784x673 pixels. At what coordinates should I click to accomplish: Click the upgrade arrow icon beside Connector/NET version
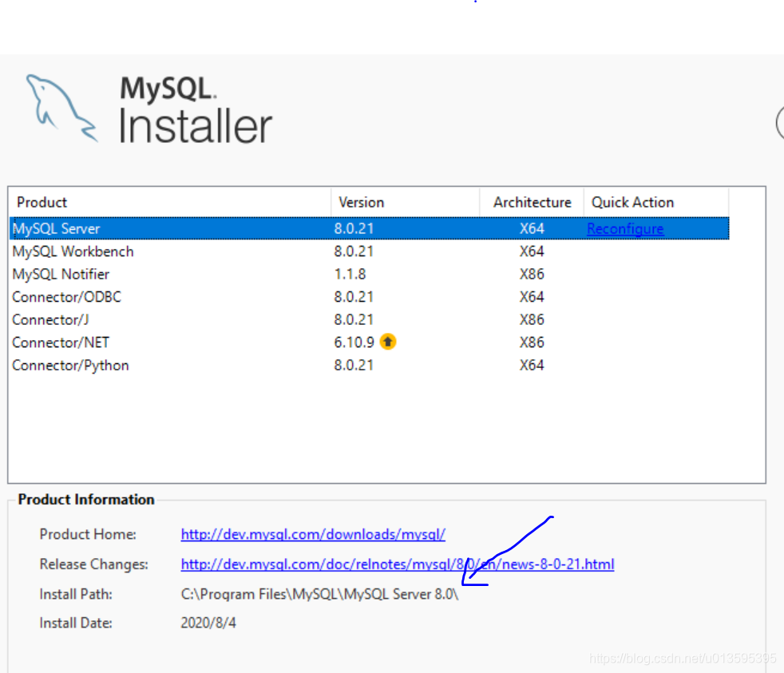[388, 342]
